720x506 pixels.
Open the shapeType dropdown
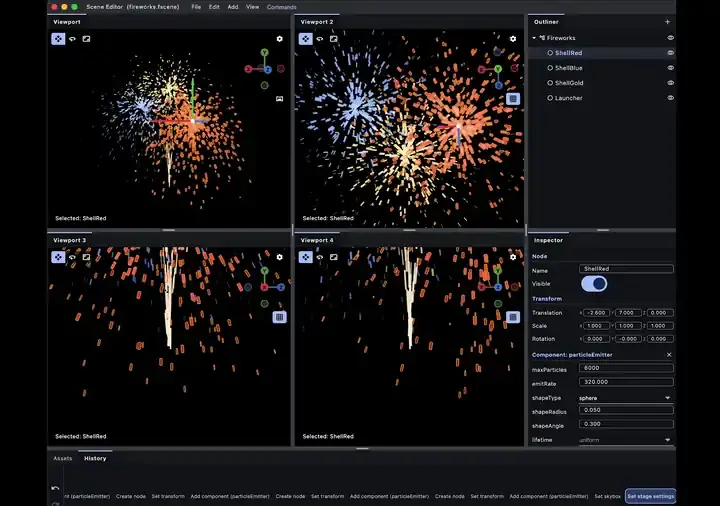[625, 398]
